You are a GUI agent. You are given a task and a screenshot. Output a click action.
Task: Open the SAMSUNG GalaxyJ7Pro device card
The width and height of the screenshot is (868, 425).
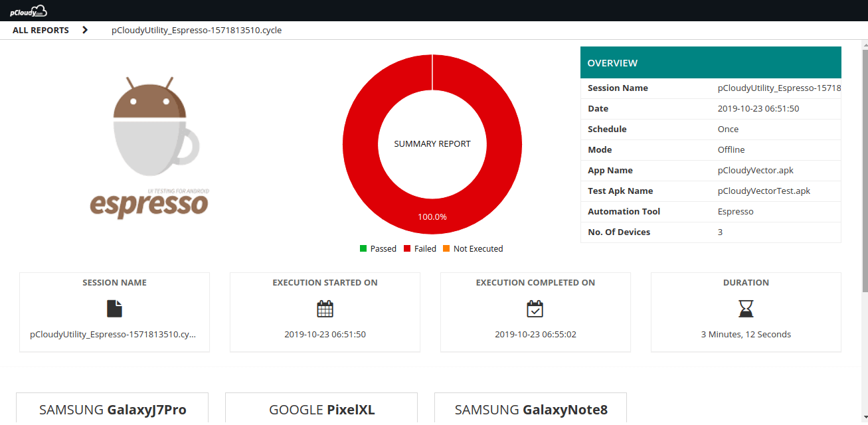[112, 409]
